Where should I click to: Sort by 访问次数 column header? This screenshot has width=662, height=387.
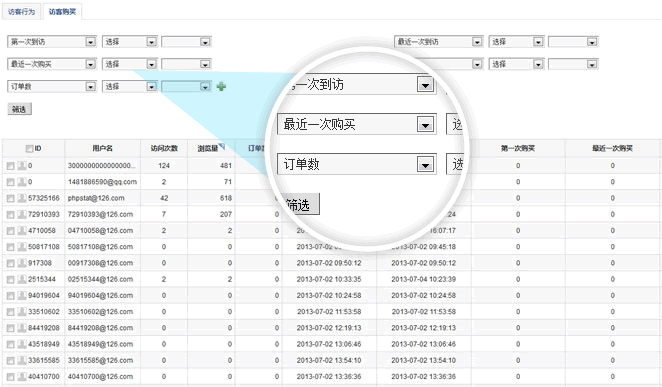click(164, 149)
